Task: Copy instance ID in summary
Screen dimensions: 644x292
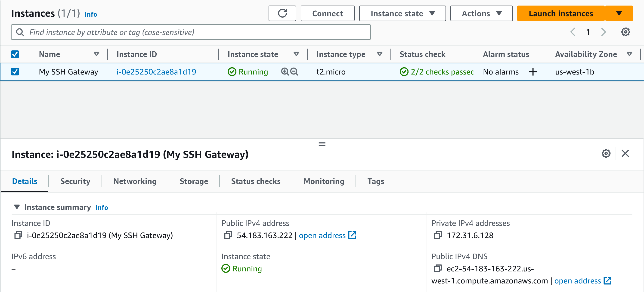Action: [x=18, y=235]
